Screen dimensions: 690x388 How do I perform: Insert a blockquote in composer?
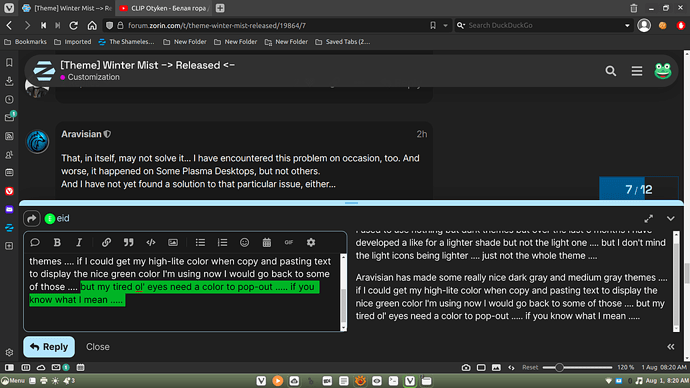[x=128, y=242]
